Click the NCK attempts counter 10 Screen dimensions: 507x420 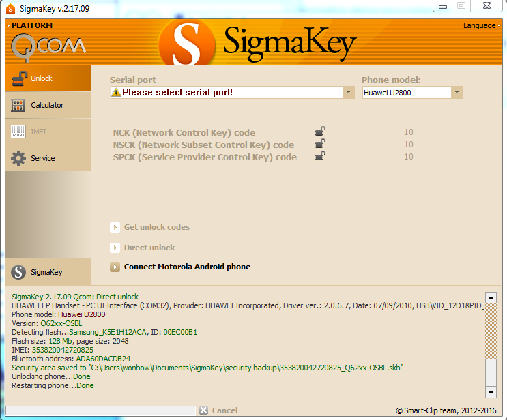tap(409, 132)
